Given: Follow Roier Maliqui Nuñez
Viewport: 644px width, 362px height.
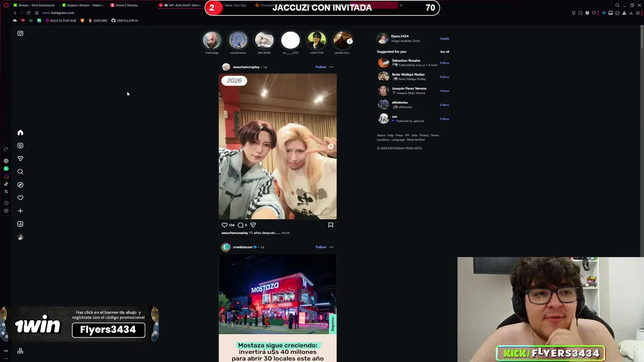Looking at the screenshot, I should (x=444, y=77).
